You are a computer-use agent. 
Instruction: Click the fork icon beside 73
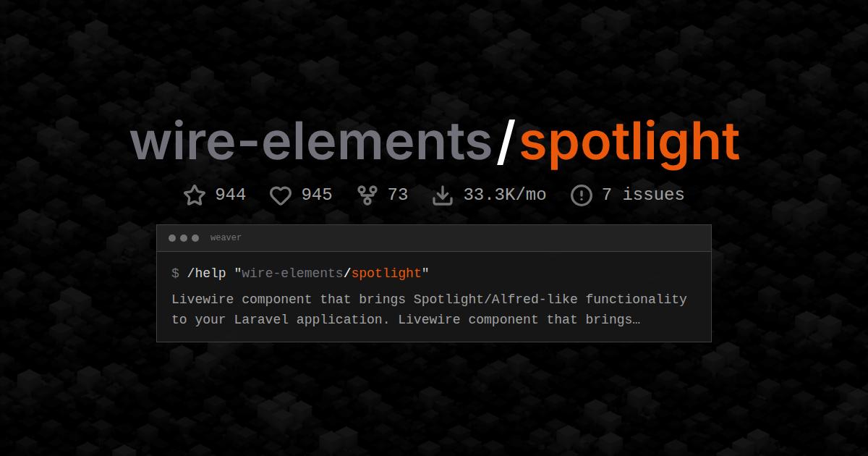pyautogui.click(x=367, y=195)
